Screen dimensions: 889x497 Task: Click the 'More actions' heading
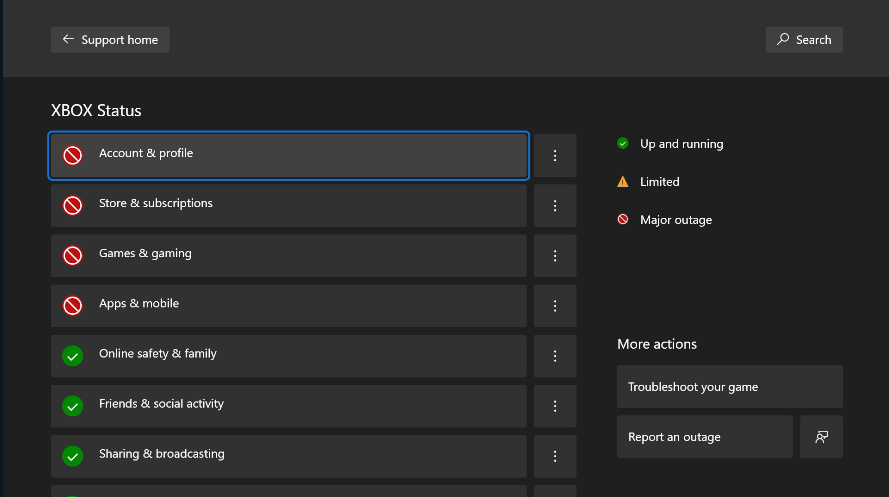pyautogui.click(x=657, y=344)
